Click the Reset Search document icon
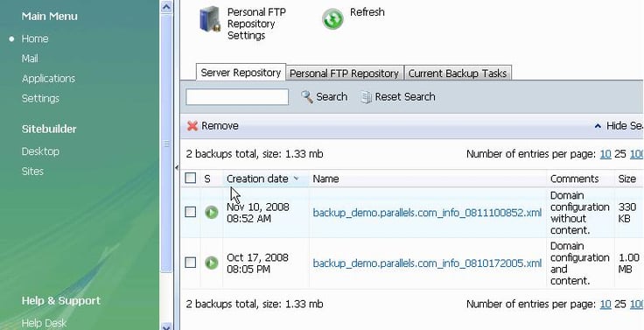Viewport: 644px width, 330px height. click(x=367, y=97)
